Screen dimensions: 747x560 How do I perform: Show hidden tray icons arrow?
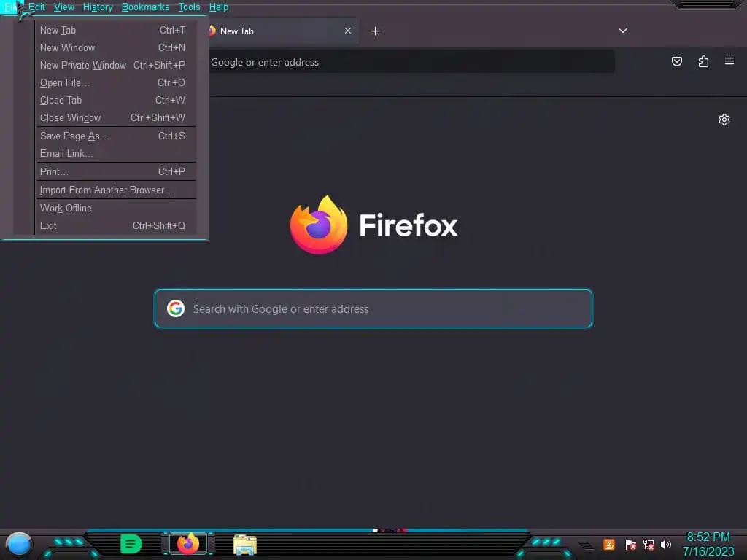[586, 545]
